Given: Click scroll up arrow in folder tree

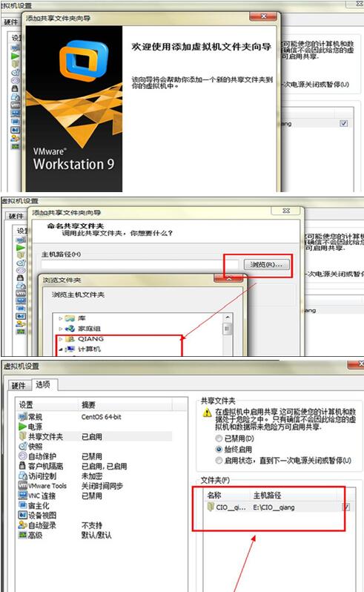Looking at the screenshot, I should click(227, 318).
